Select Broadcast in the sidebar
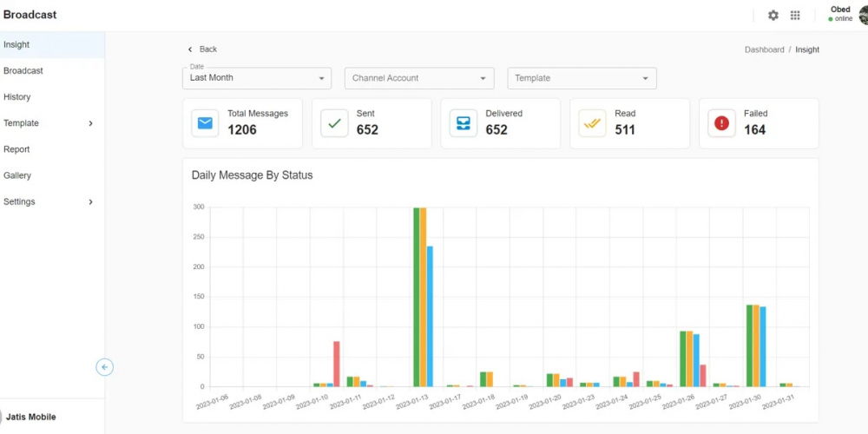Screen dimensions: 868x434 (23, 71)
